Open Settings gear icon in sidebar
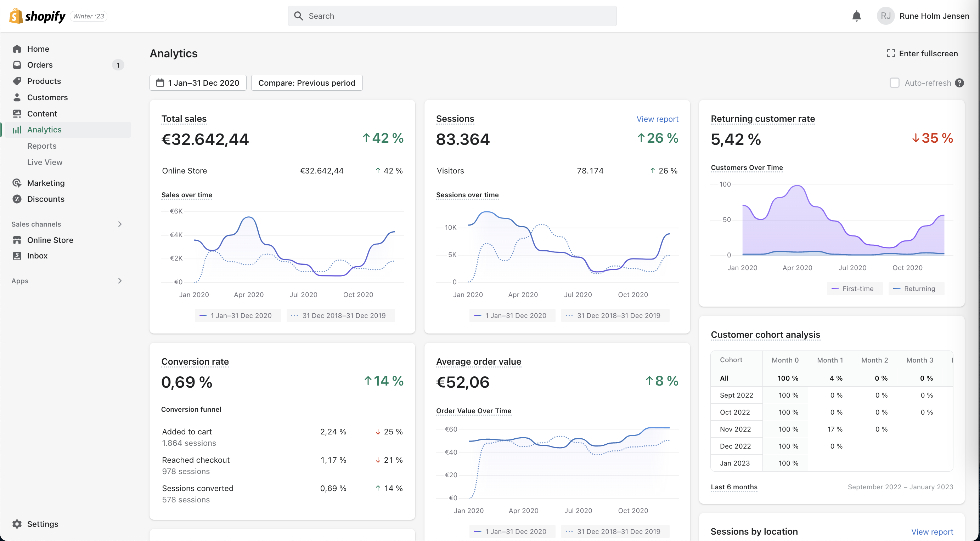Viewport: 980px width, 541px height. [x=17, y=524]
